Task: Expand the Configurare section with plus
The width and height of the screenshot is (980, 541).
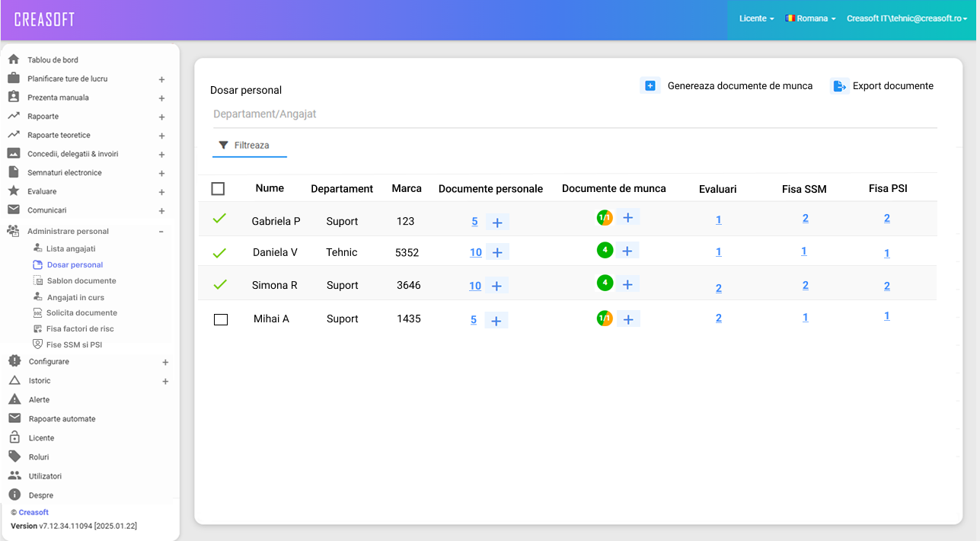Action: [x=165, y=363]
